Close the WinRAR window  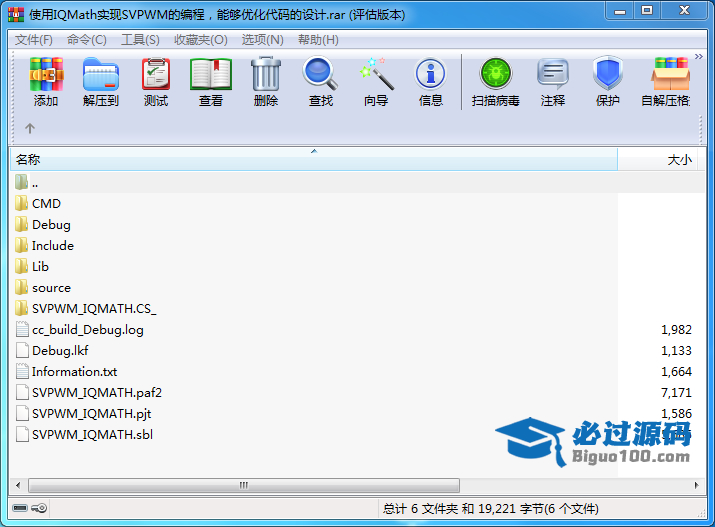point(684,11)
